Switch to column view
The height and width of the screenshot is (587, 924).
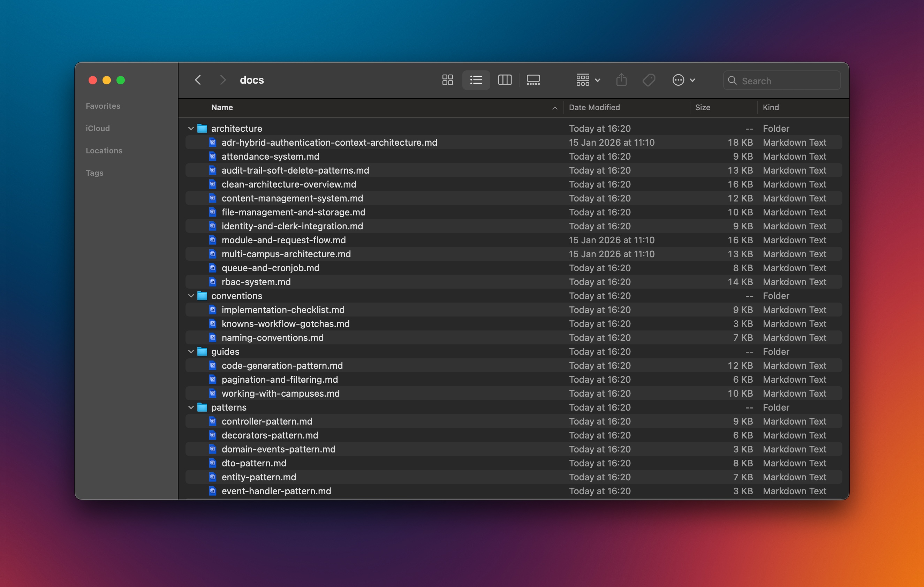pyautogui.click(x=505, y=80)
